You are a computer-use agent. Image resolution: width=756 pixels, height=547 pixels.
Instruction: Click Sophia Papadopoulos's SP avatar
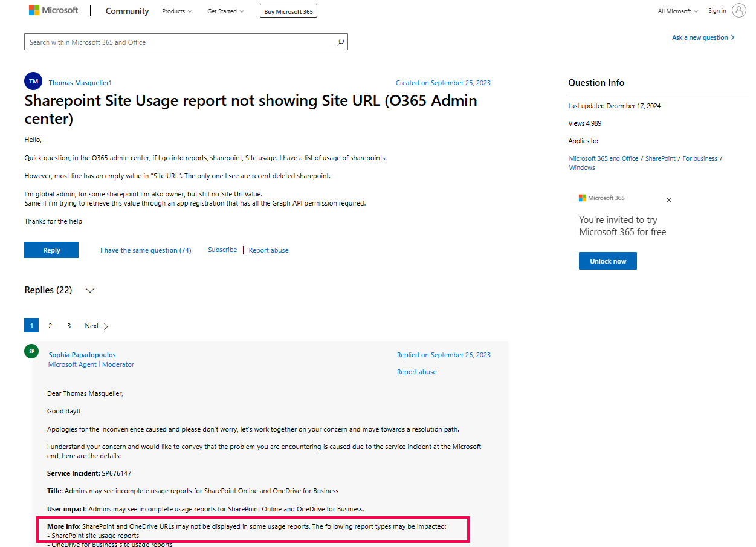click(31, 351)
